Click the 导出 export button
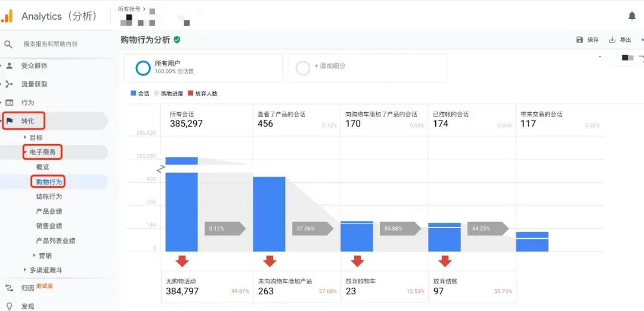644x311 pixels. [x=620, y=40]
